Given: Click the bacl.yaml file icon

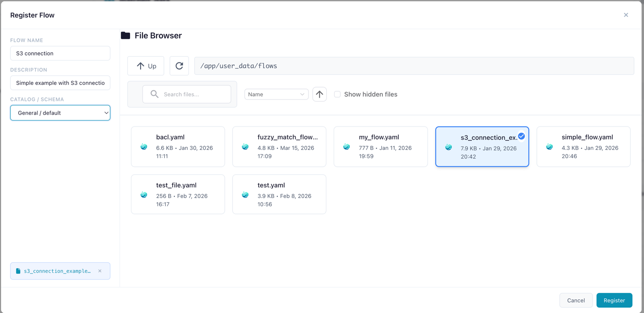Looking at the screenshot, I should tap(144, 147).
